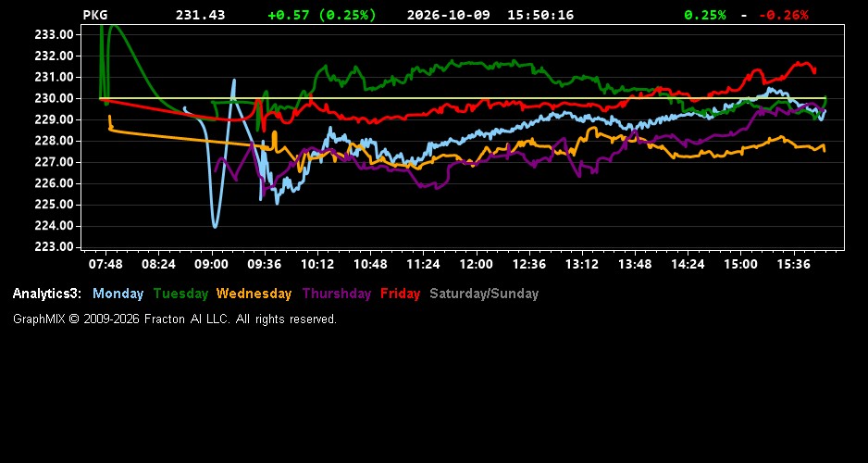The image size is (868, 463).
Task: Click the 07:48 time axis label
Action: pyautogui.click(x=105, y=264)
